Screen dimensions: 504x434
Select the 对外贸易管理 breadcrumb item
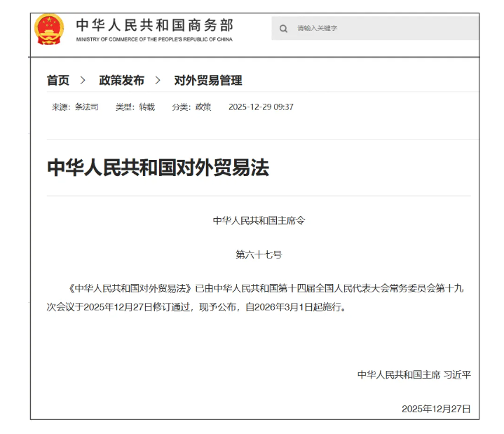pyautogui.click(x=208, y=81)
